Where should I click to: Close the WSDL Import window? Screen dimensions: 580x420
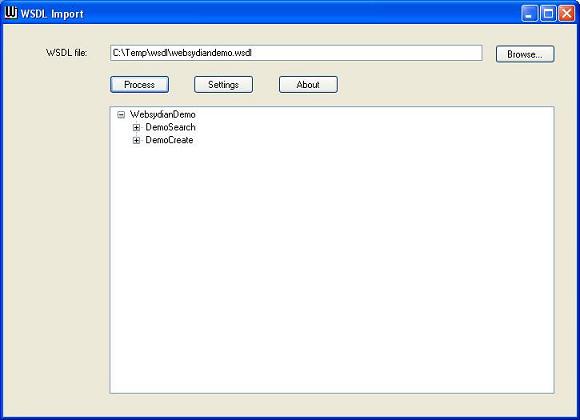tap(566, 14)
